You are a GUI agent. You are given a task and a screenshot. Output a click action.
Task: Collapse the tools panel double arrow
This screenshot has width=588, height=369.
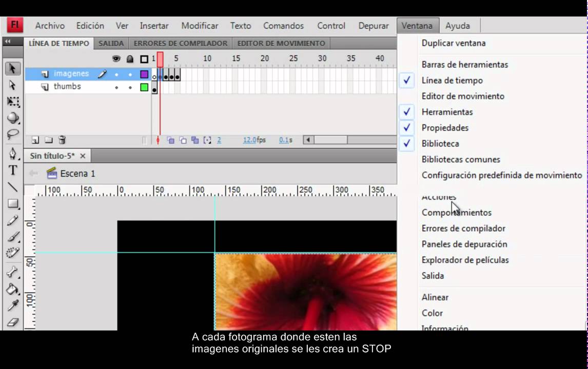[x=8, y=41]
